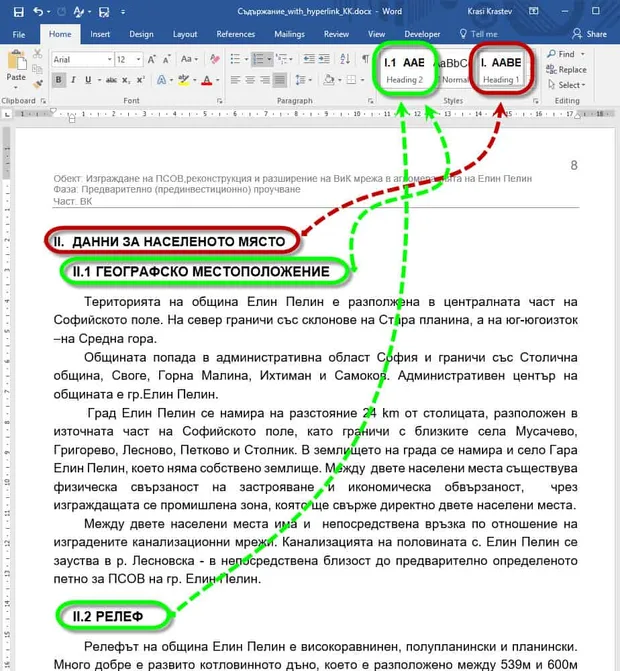Open the Change Case Aa dropdown
Image resolution: width=620 pixels, height=671 pixels.
pyautogui.click(x=190, y=59)
